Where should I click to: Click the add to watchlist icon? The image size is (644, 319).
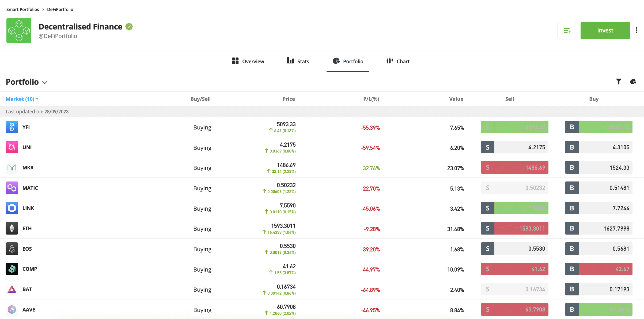(x=566, y=31)
